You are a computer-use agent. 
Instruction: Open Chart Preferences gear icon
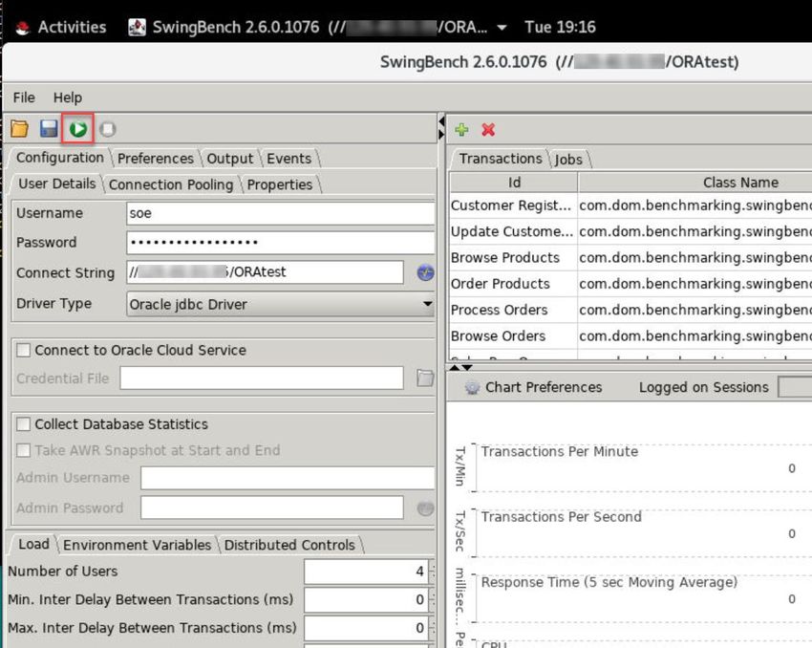[472, 387]
